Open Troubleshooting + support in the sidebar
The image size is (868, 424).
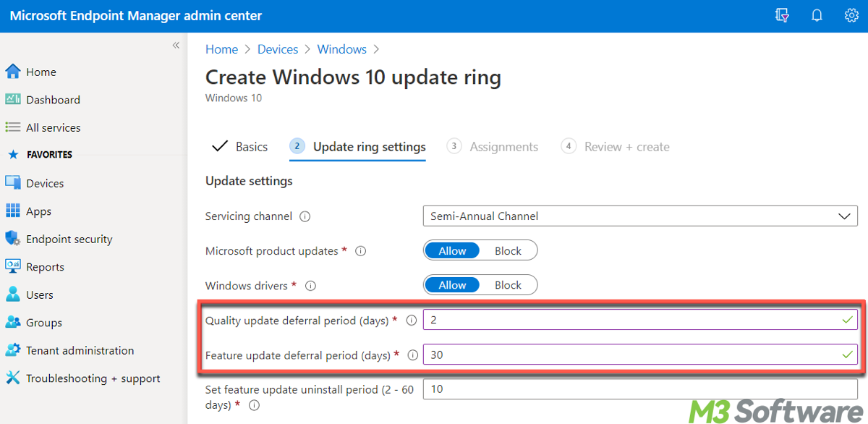pos(93,378)
